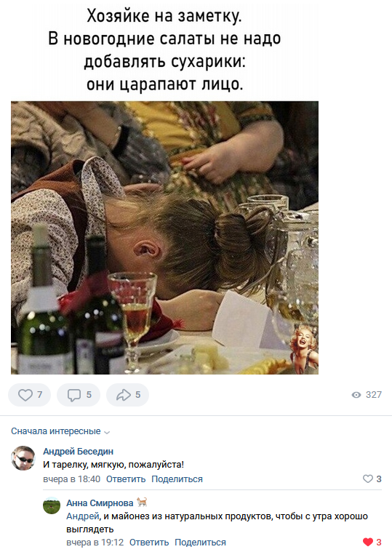Click the chevron next to Сначала интересные

(108, 432)
